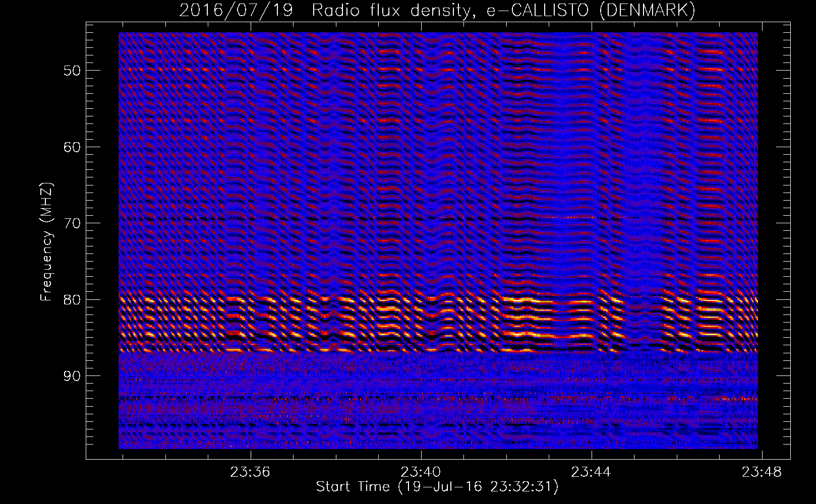This screenshot has width=816, height=504.
Task: Click the 80 MHz frequency tick label
Action: click(72, 300)
